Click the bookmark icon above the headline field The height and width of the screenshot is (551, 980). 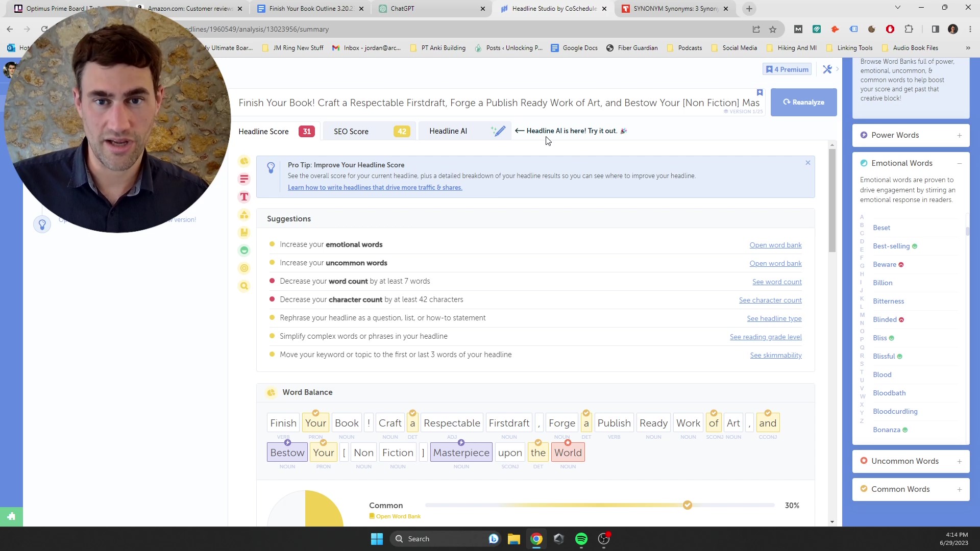(x=759, y=92)
